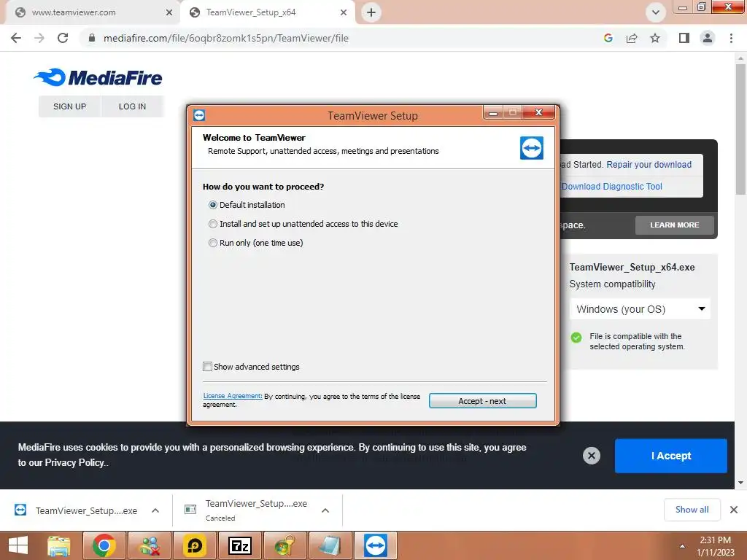Click Repair your download link

pos(649,164)
